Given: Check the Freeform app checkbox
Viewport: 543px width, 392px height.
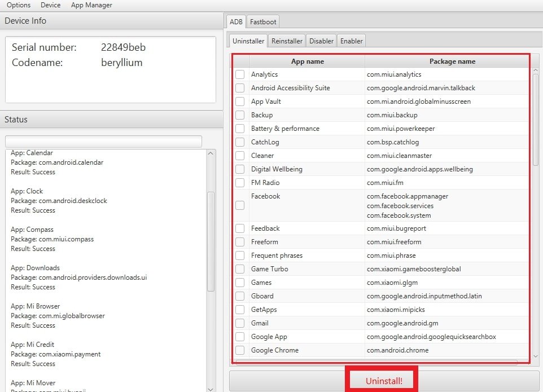Looking at the screenshot, I should (x=240, y=242).
